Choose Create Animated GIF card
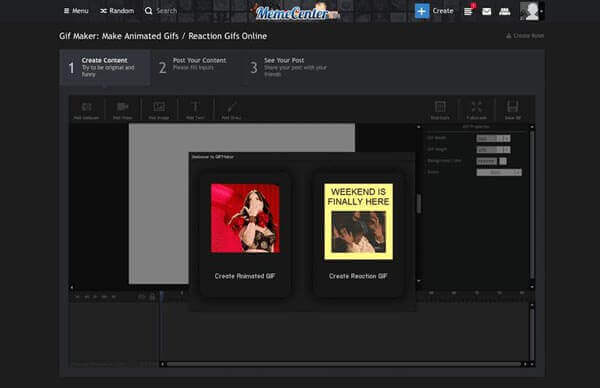 click(245, 234)
